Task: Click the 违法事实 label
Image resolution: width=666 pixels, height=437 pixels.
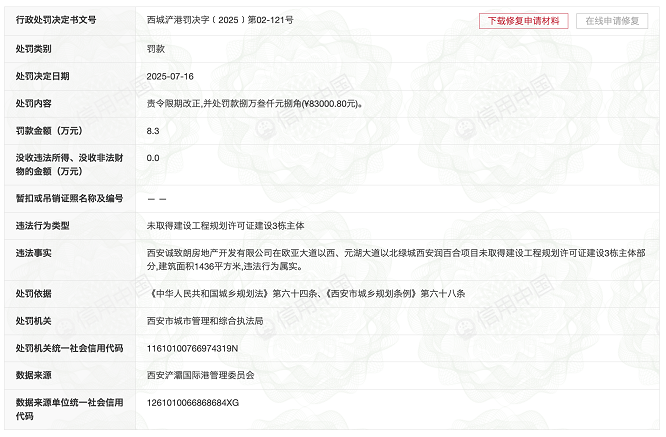Action: pos(34,253)
